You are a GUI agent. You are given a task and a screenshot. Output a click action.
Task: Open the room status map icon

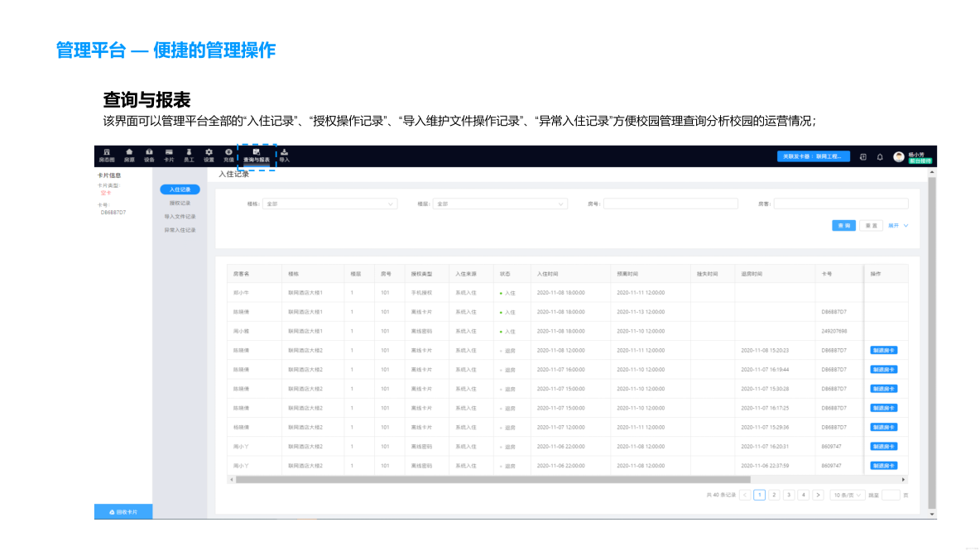[106, 156]
